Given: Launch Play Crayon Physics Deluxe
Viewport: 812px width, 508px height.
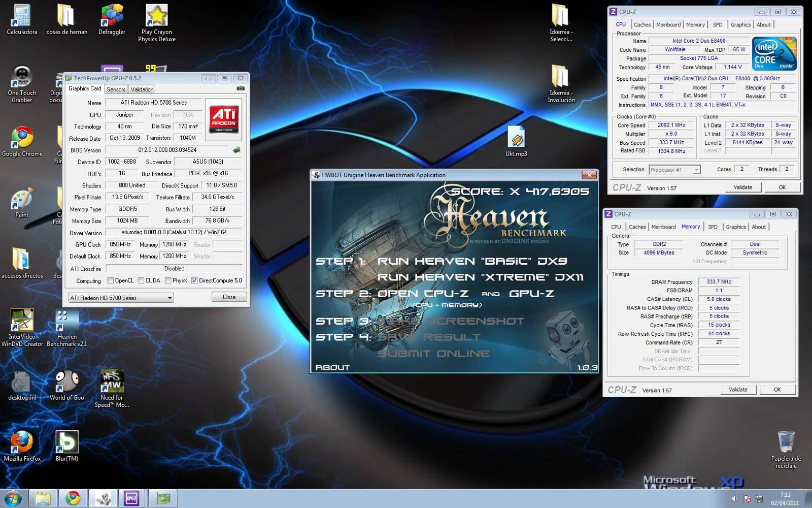Looking at the screenshot, I should pos(157,23).
